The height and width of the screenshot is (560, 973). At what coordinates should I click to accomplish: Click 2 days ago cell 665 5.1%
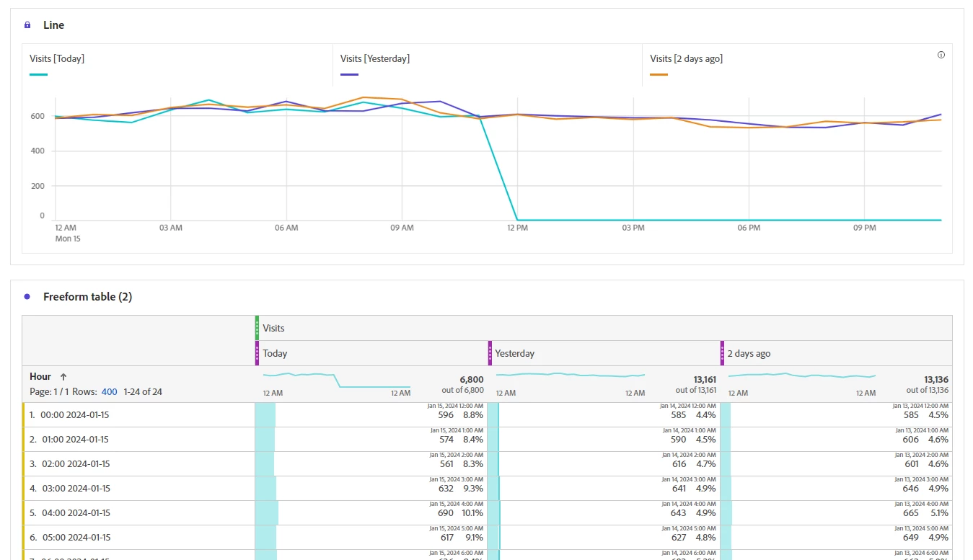(836, 513)
